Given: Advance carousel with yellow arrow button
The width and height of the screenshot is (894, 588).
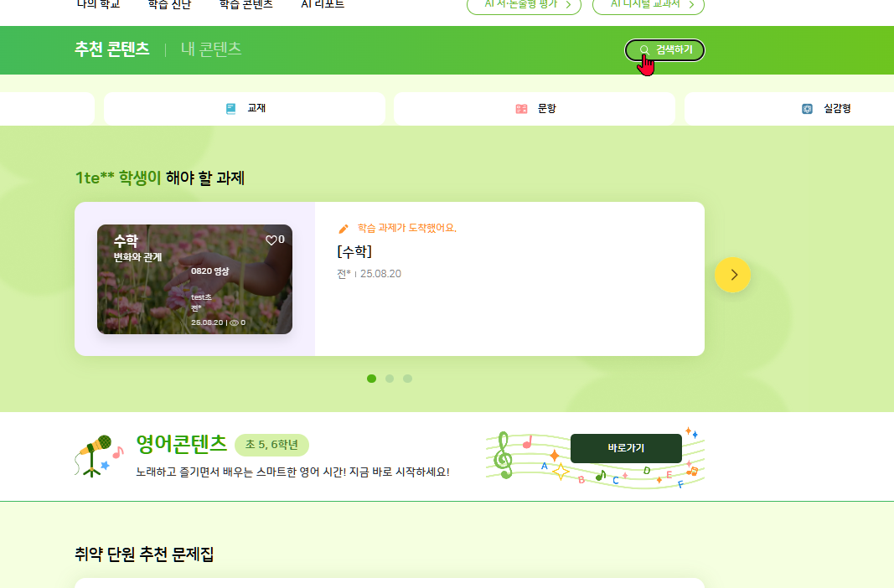Looking at the screenshot, I should point(732,276).
